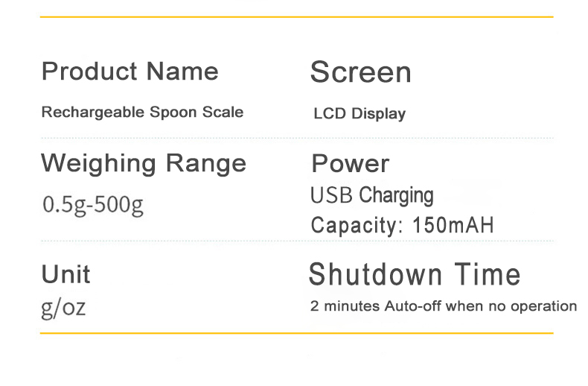
Task: Click the Screen heading
Action: [x=360, y=72]
